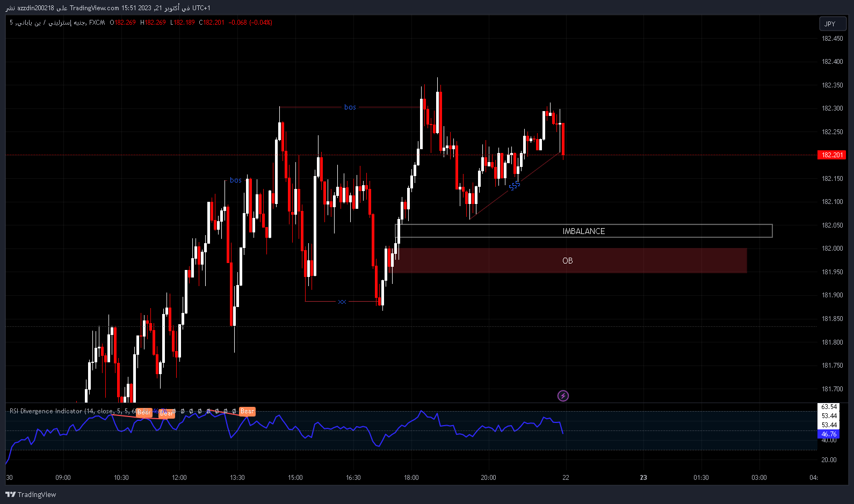Viewport: 854px width, 504px height.
Task: Click the 182.400 price axis label
Action: click(x=833, y=62)
